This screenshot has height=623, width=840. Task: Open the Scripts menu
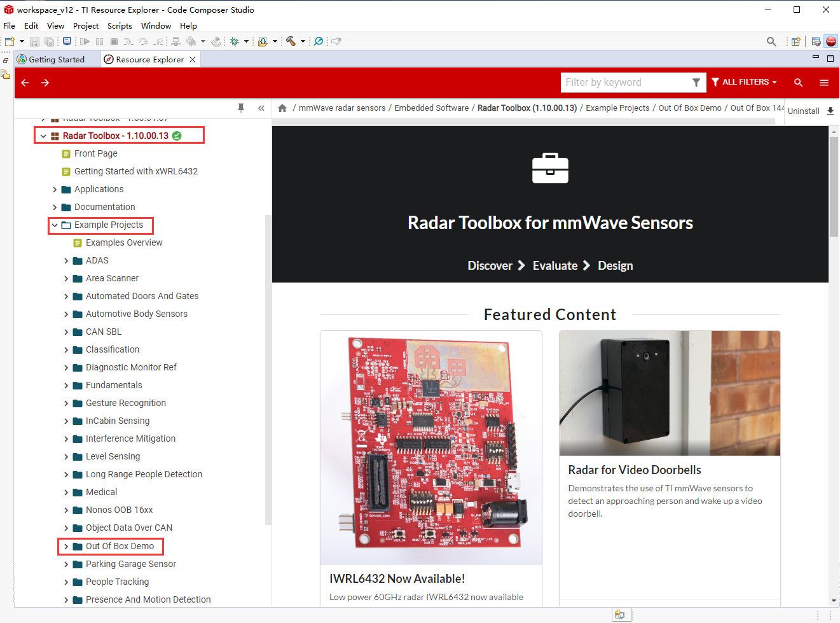(120, 26)
